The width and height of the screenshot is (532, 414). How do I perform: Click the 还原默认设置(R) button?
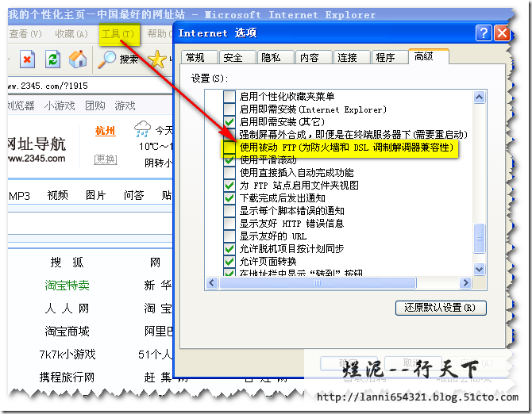tap(440, 308)
